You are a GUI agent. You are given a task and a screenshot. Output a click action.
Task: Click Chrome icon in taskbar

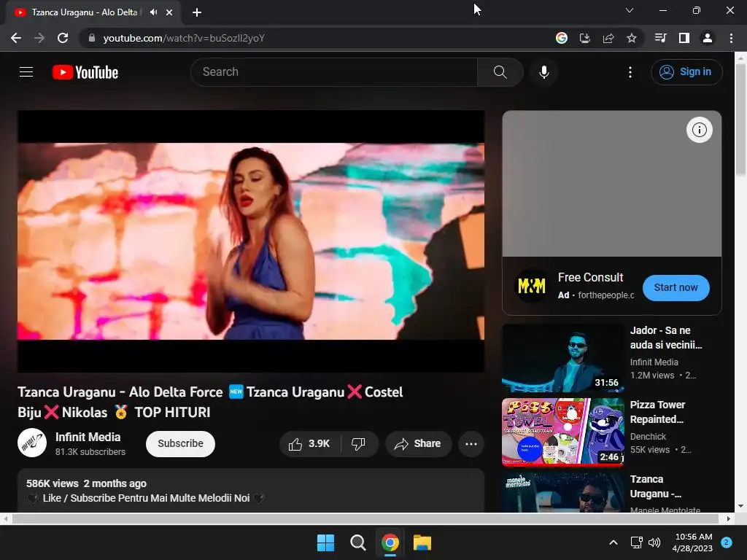(x=390, y=542)
